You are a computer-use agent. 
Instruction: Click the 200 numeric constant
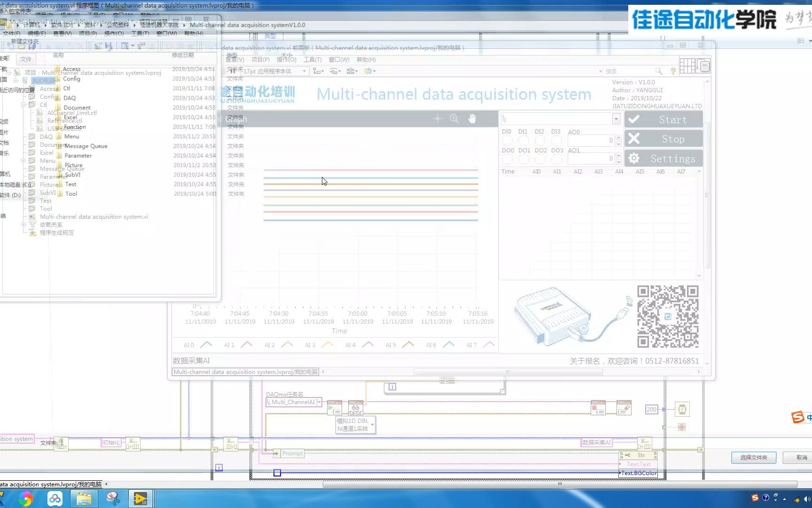pos(651,409)
